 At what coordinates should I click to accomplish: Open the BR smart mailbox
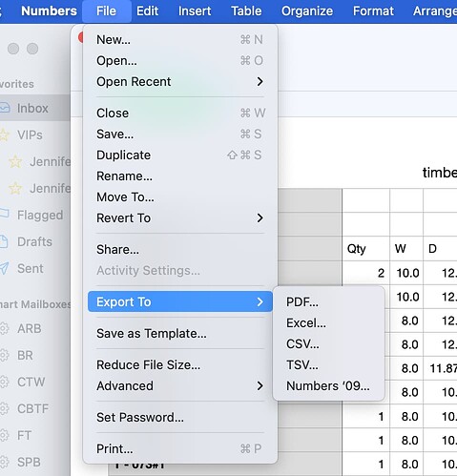click(34, 355)
